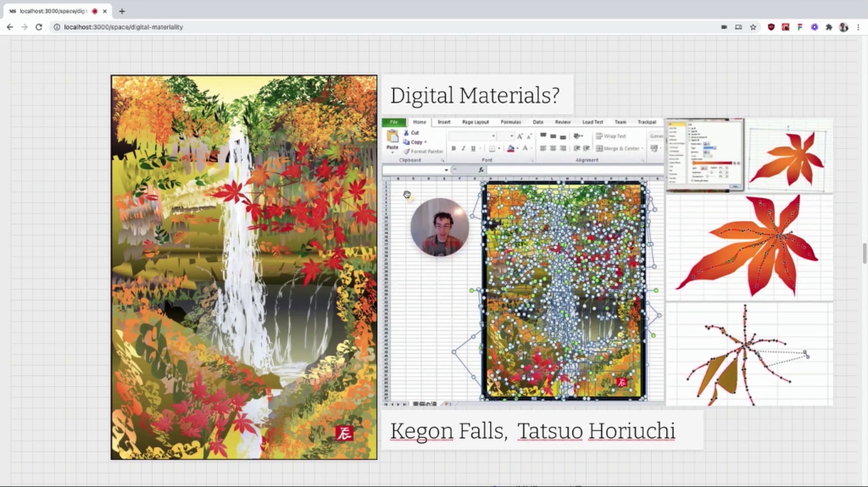Open the red square extension icon

pyautogui.click(x=786, y=26)
